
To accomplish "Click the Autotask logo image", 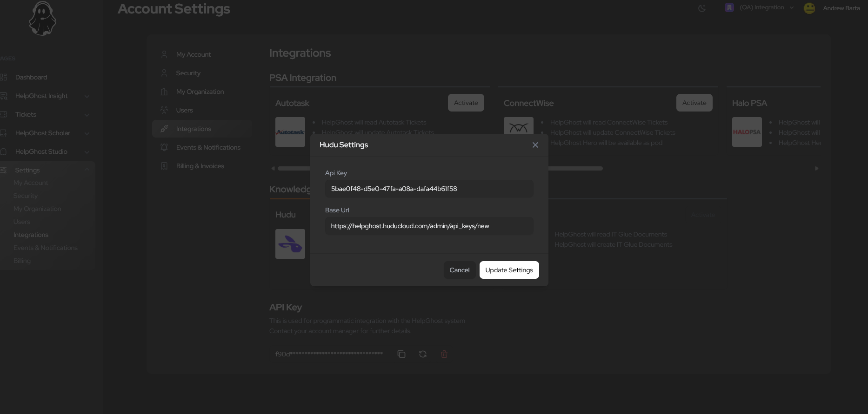I will point(290,132).
